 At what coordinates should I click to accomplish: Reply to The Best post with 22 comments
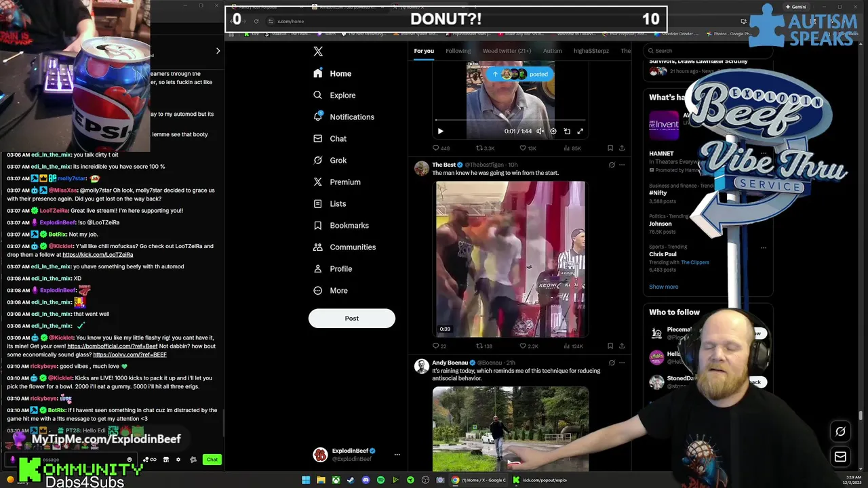point(439,346)
